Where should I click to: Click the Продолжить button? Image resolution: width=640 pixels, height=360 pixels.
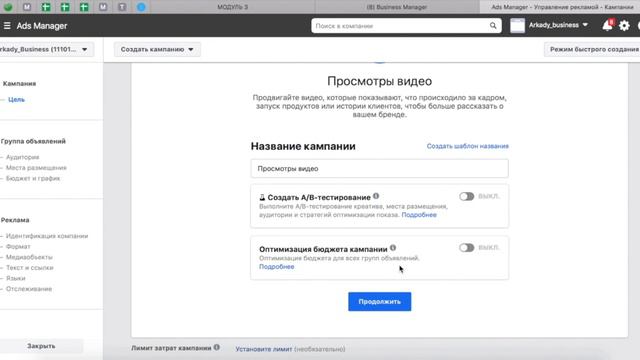(x=380, y=302)
